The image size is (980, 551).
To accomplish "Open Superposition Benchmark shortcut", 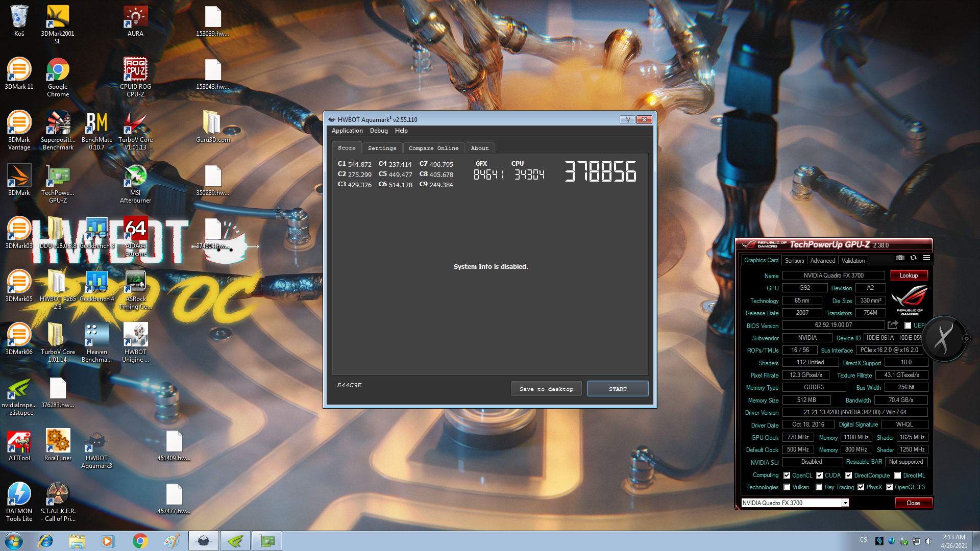I will 58,130.
